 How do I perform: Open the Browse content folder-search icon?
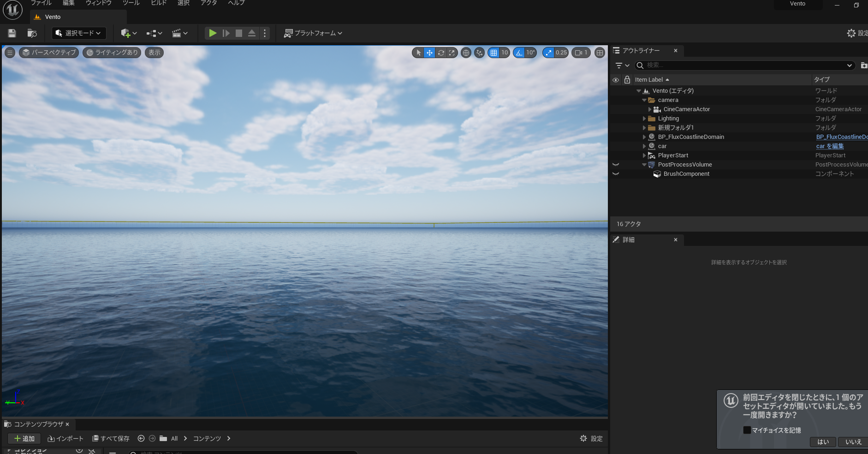point(32,33)
